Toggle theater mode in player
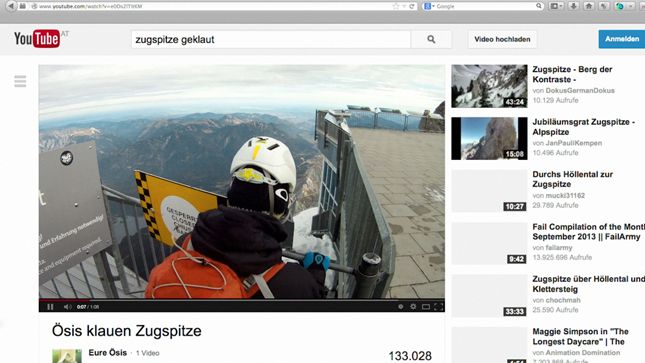 click(x=426, y=307)
